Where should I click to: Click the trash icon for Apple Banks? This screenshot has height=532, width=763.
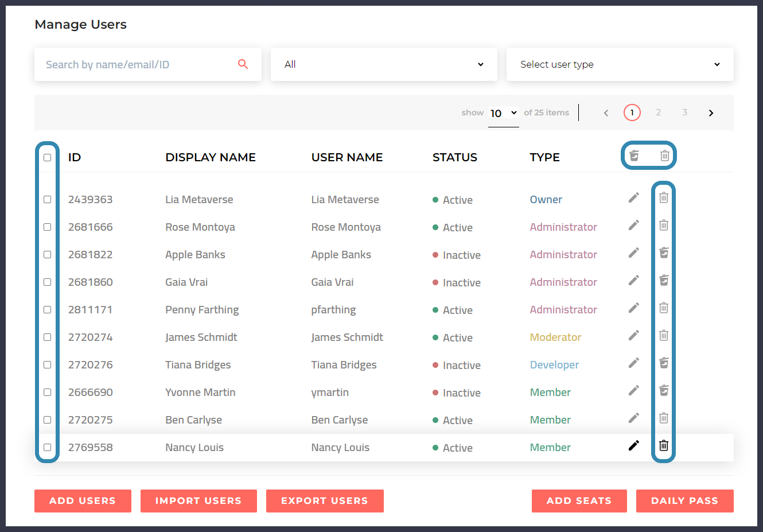(x=664, y=253)
